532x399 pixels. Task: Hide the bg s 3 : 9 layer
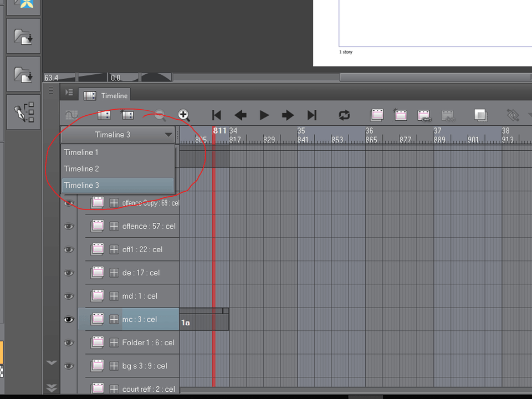69,366
